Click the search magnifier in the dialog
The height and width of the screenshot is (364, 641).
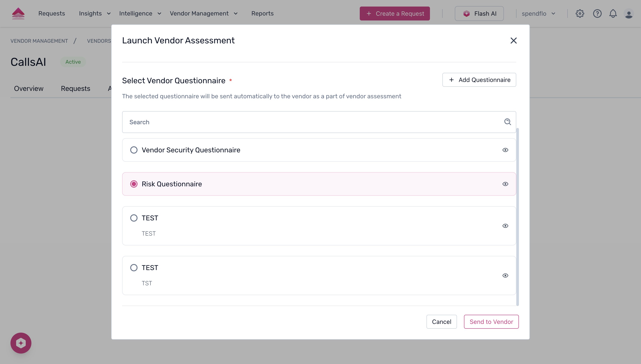[x=508, y=122]
